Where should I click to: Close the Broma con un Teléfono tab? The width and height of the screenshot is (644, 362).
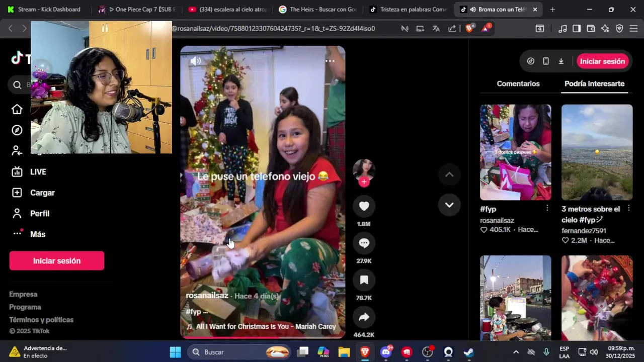535,10
